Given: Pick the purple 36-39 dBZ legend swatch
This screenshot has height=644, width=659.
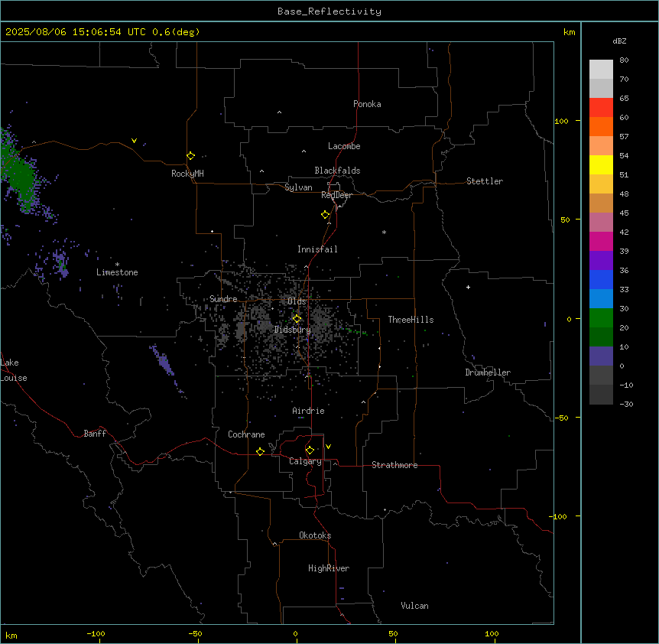Looking at the screenshot, I should coord(601,260).
